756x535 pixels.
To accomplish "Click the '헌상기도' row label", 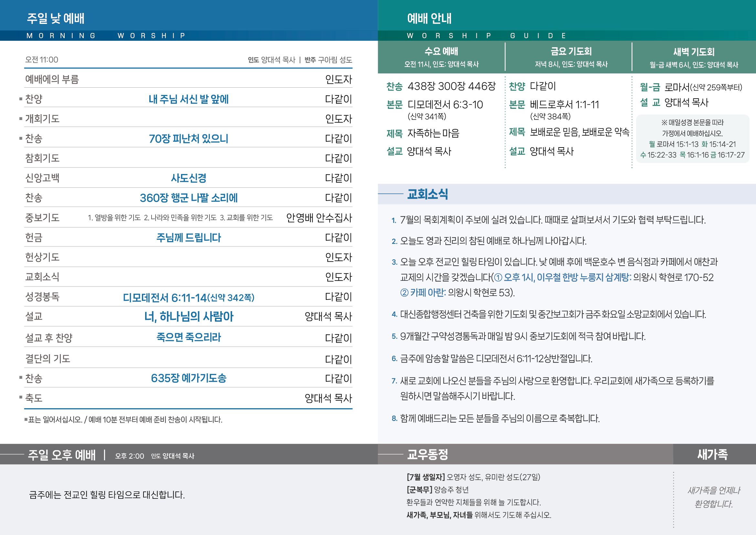I will coord(42,257).
